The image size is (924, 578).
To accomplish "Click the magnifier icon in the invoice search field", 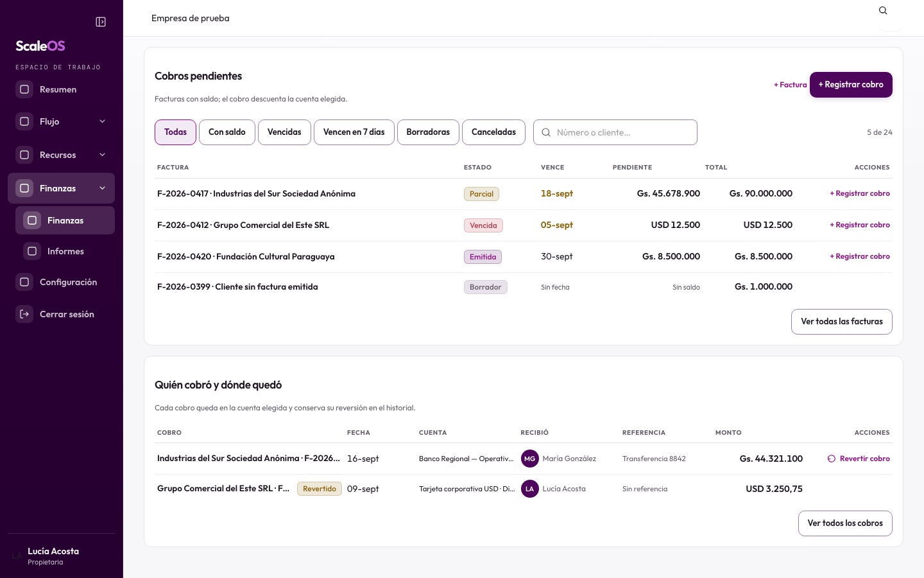I will point(546,132).
